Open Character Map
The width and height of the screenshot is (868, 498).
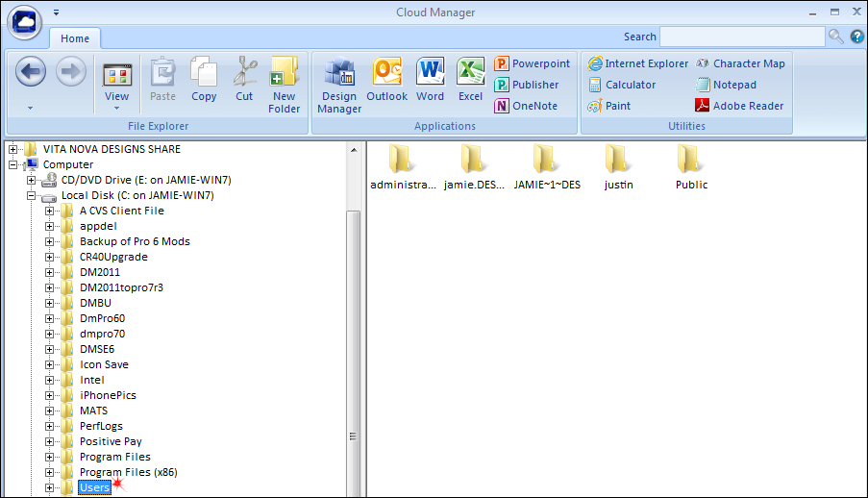coord(740,63)
